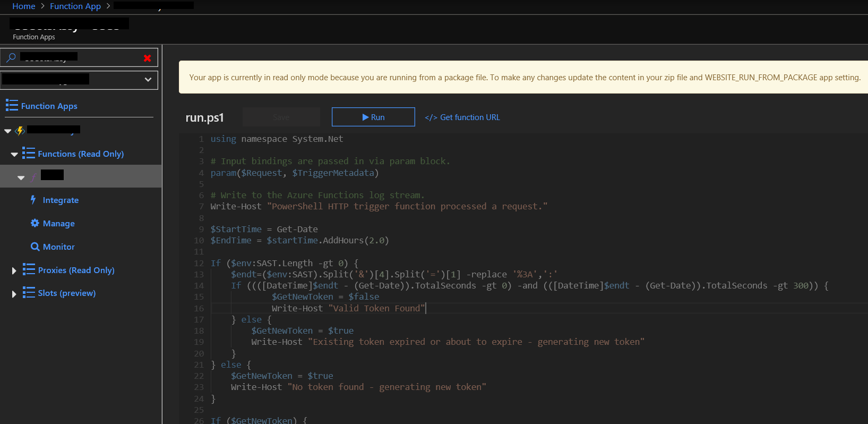Open the Function Apps sidebar heading
Screen dimensions: 868x424
49,106
